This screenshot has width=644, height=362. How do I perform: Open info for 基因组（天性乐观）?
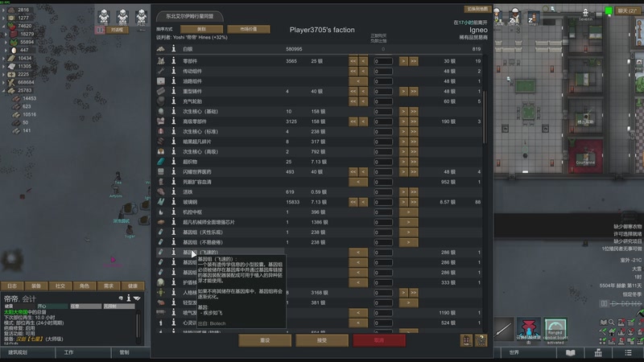point(173,232)
